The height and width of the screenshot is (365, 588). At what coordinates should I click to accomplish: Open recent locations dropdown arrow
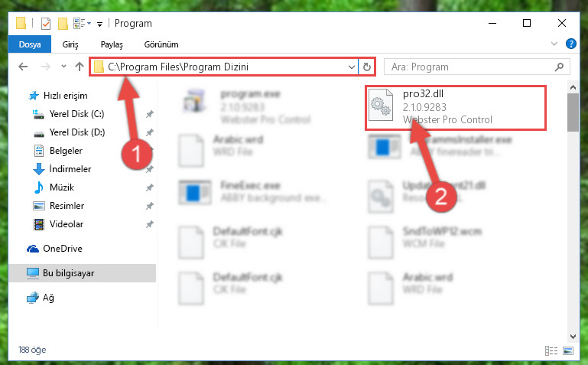(x=63, y=67)
